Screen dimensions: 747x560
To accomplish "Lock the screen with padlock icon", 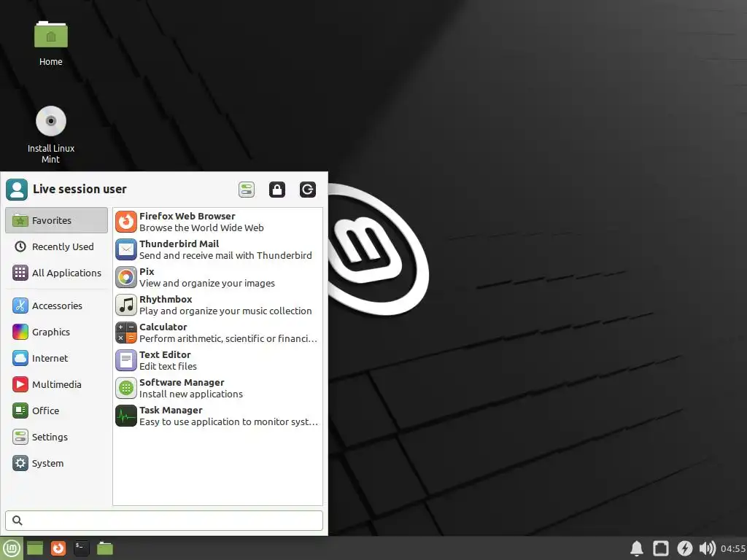I will [x=276, y=190].
